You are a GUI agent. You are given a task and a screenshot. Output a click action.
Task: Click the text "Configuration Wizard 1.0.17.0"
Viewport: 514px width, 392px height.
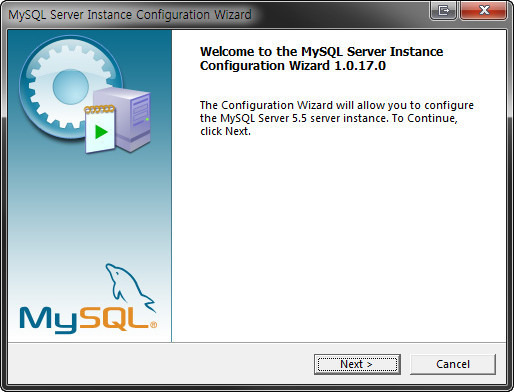tap(293, 66)
